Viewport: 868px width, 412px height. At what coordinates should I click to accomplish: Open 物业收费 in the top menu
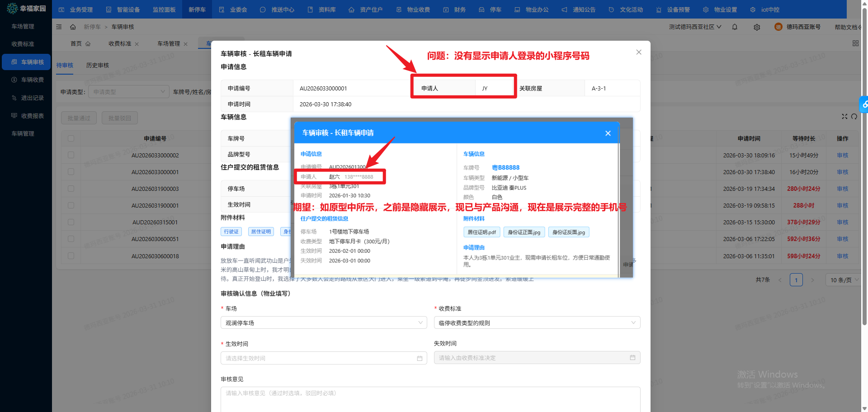413,9
